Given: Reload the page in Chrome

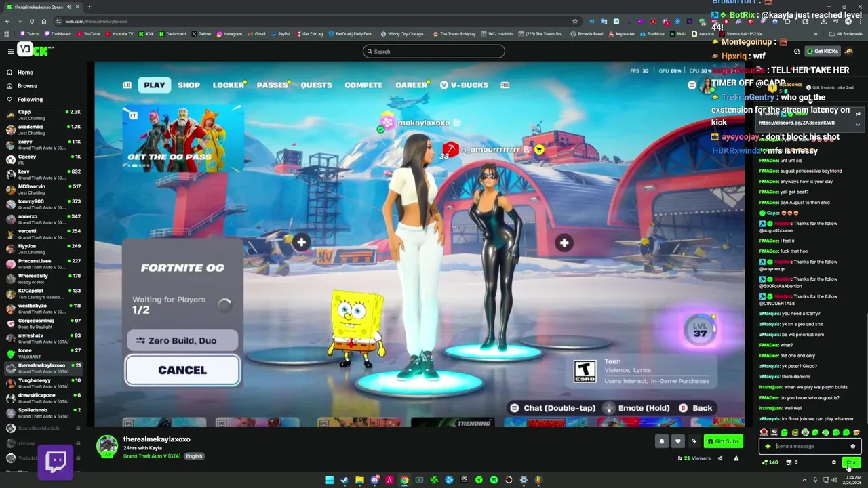Looking at the screenshot, I should tap(32, 21).
